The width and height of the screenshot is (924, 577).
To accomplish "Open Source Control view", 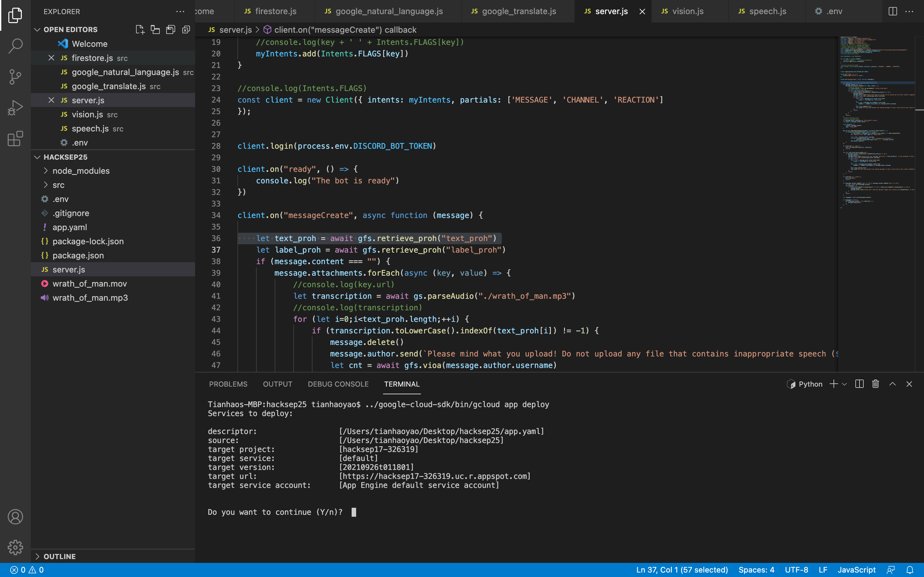I will tap(15, 77).
